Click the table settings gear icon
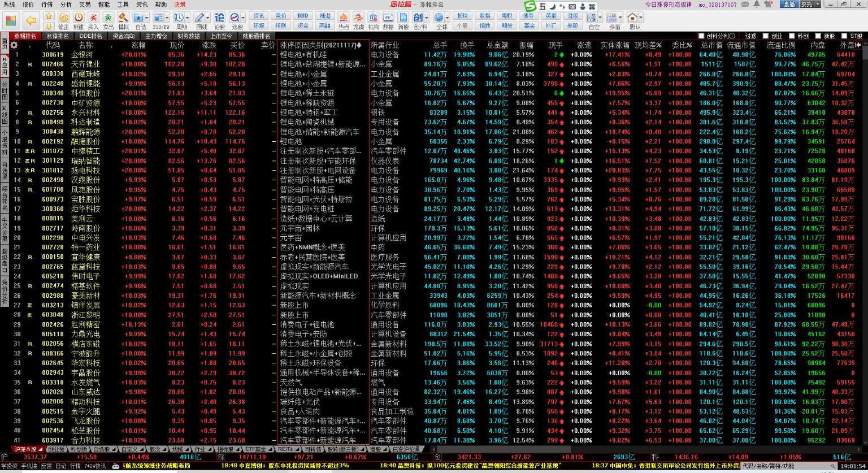The height and width of the screenshot is (473, 868). [14, 45]
